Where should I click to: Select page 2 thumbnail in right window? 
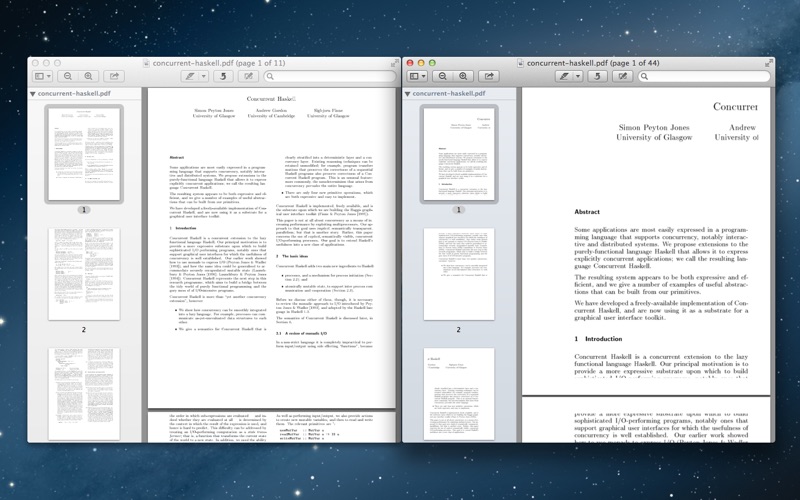tap(459, 274)
